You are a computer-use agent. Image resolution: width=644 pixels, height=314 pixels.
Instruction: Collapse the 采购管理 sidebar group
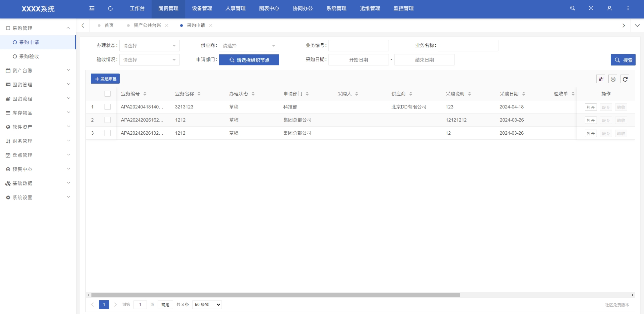pos(38,28)
